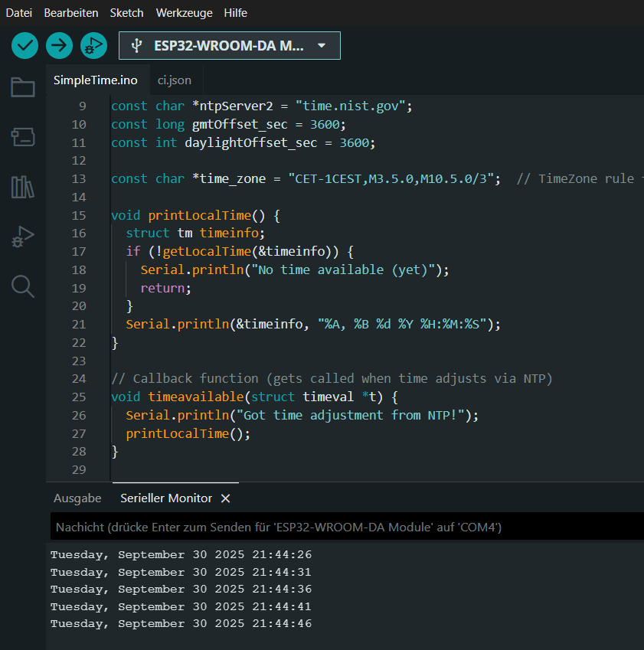Viewport: 644px width, 650px height.
Task: Verify the sketch with the checkmark icon
Action: [24, 46]
